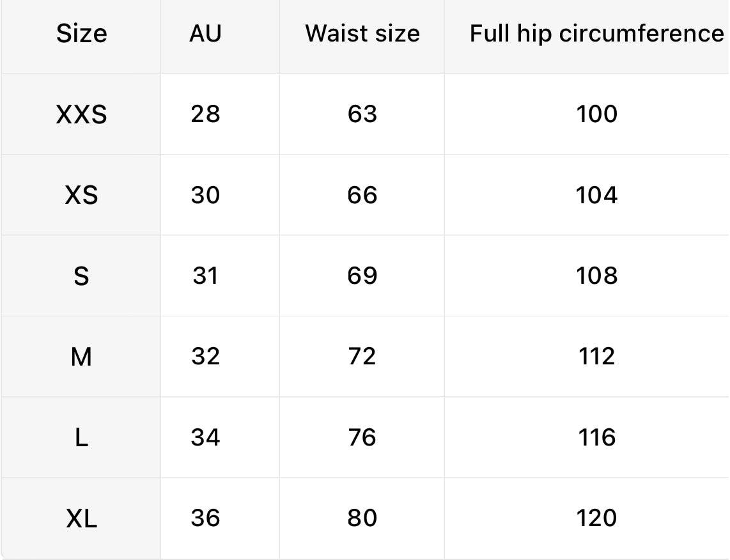
Task: Click the AU column header
Action: tap(205, 33)
